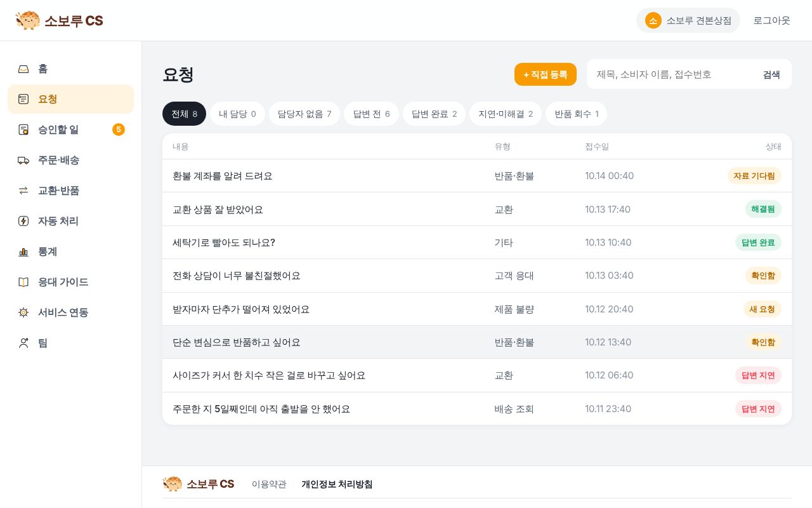Click the search field for 제목, 소비자 이름, 접수번호

pyautogui.click(x=672, y=74)
